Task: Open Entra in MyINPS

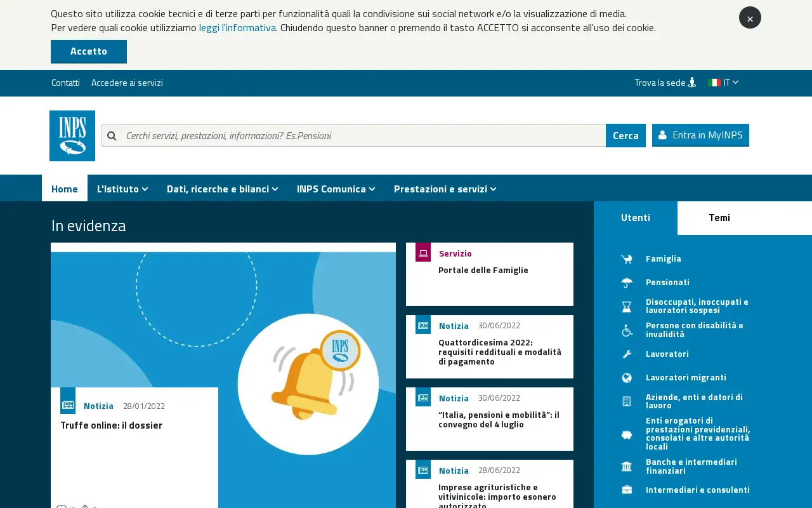Action: click(700, 135)
